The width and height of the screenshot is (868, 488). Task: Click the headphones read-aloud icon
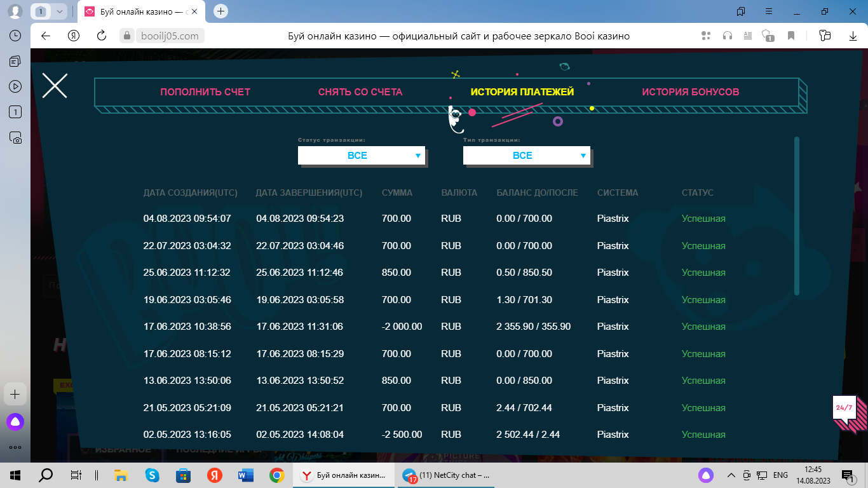tap(728, 36)
